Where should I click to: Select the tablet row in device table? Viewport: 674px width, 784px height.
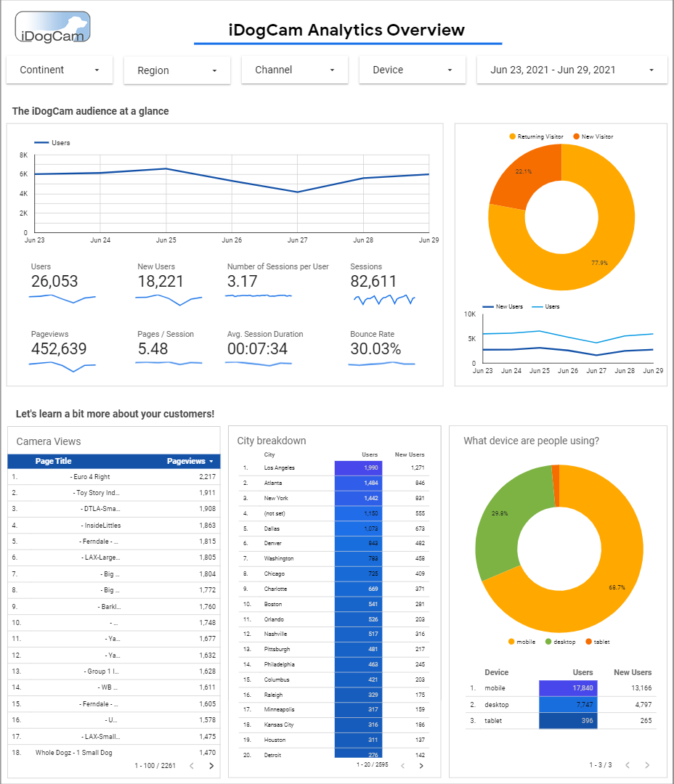[x=561, y=721]
